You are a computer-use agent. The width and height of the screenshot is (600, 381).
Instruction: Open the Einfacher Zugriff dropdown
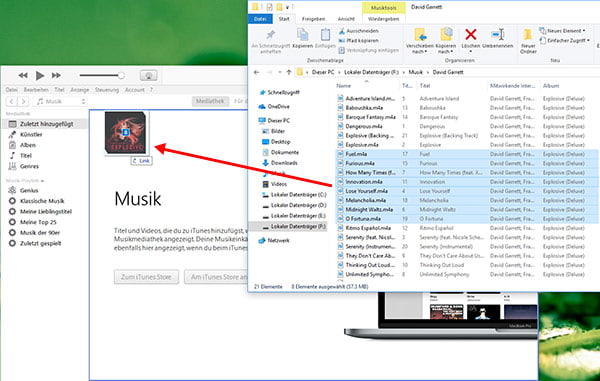pyautogui.click(x=564, y=41)
